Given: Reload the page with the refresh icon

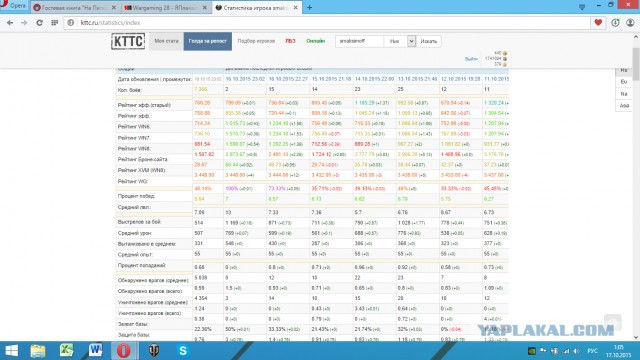Looking at the screenshot, I should pyautogui.click(x=39, y=23).
